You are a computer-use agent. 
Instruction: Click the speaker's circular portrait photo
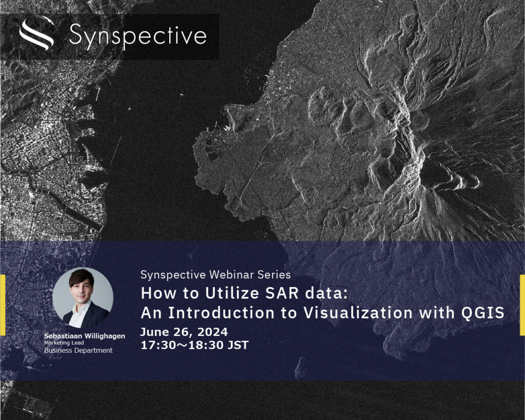(83, 298)
